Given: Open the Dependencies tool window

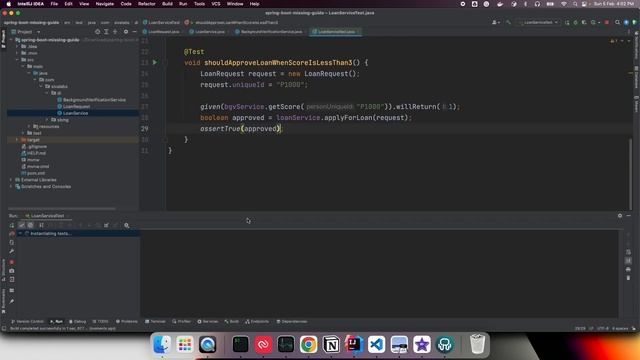Looking at the screenshot, I should [292, 322].
